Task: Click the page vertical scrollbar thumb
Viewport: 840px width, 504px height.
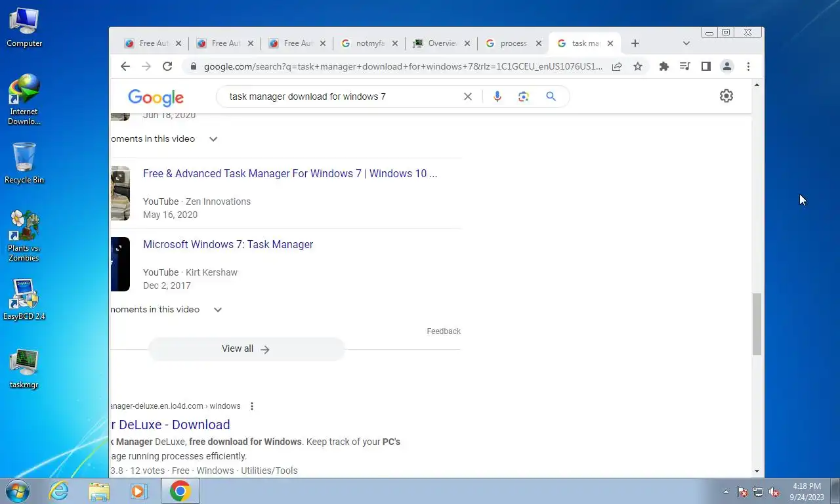Action: 757,324
